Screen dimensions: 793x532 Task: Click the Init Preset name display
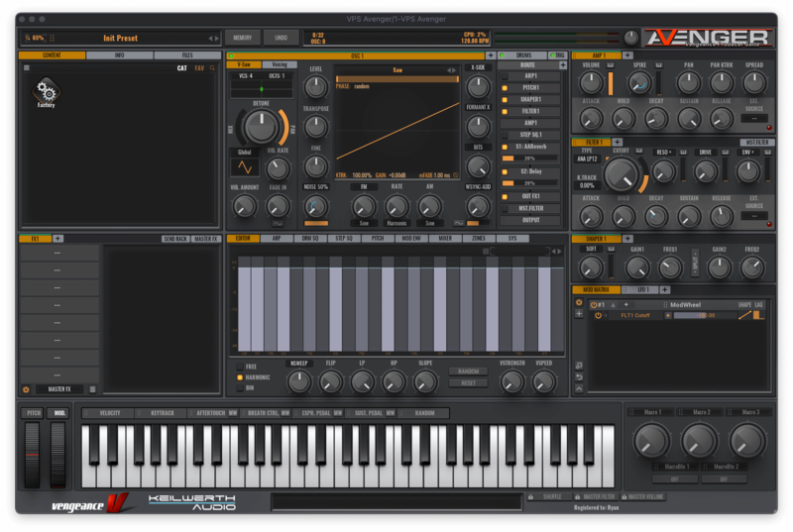point(121,38)
